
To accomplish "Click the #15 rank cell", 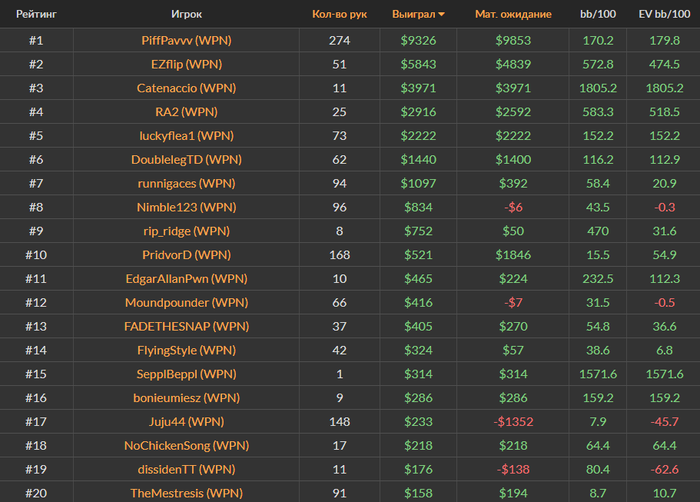I will tap(36, 374).
